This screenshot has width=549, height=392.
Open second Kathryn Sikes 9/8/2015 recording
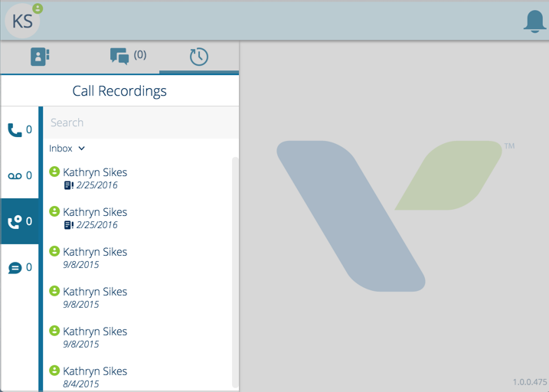click(138, 298)
